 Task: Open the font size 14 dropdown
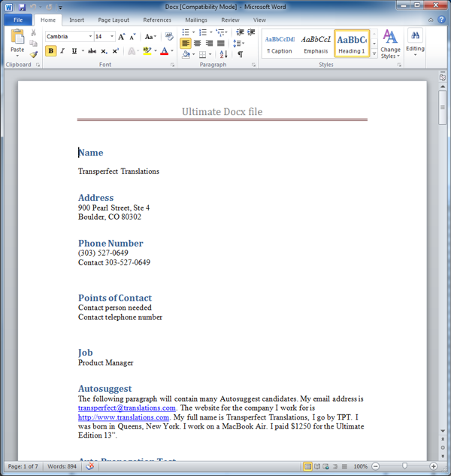click(112, 36)
